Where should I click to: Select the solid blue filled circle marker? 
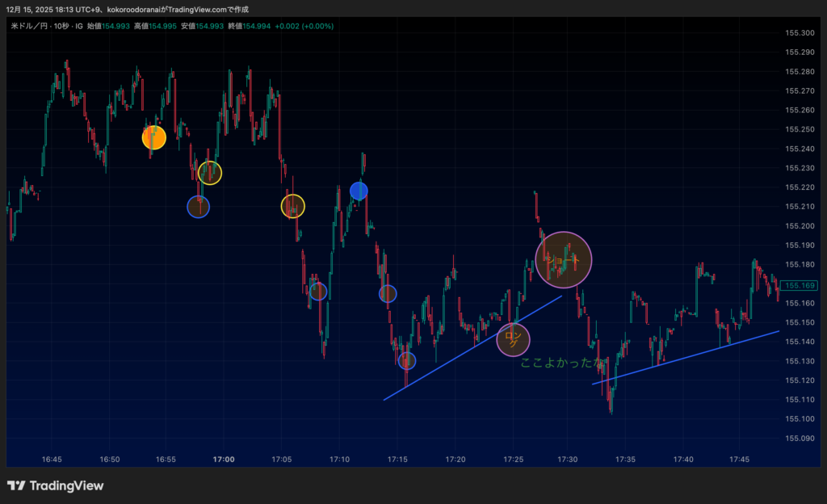point(359,191)
